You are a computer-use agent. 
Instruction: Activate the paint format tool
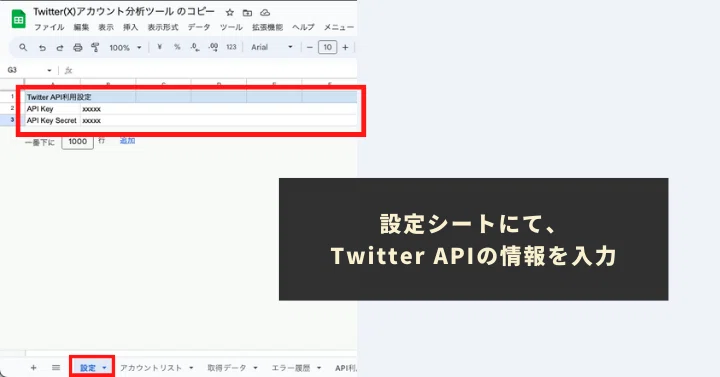coord(95,47)
